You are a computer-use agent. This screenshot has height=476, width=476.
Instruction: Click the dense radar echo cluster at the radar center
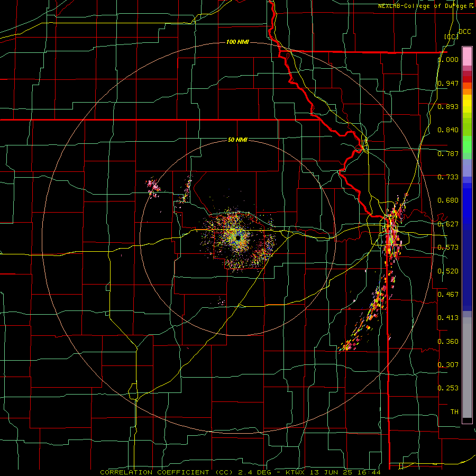tap(239, 239)
